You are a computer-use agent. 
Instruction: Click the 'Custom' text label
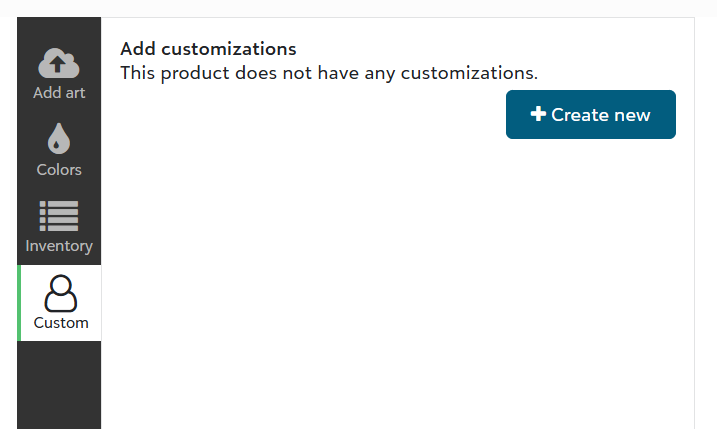click(x=61, y=323)
